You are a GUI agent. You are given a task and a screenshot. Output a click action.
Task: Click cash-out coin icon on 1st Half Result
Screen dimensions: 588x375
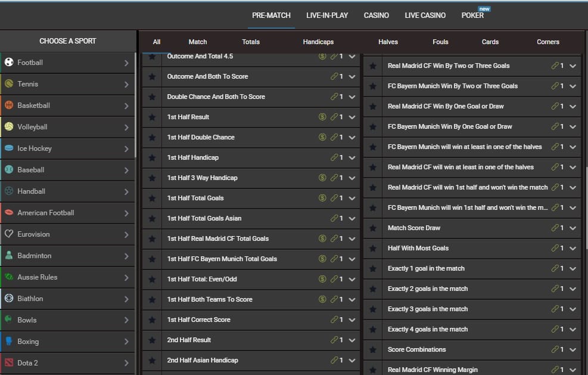pos(322,117)
